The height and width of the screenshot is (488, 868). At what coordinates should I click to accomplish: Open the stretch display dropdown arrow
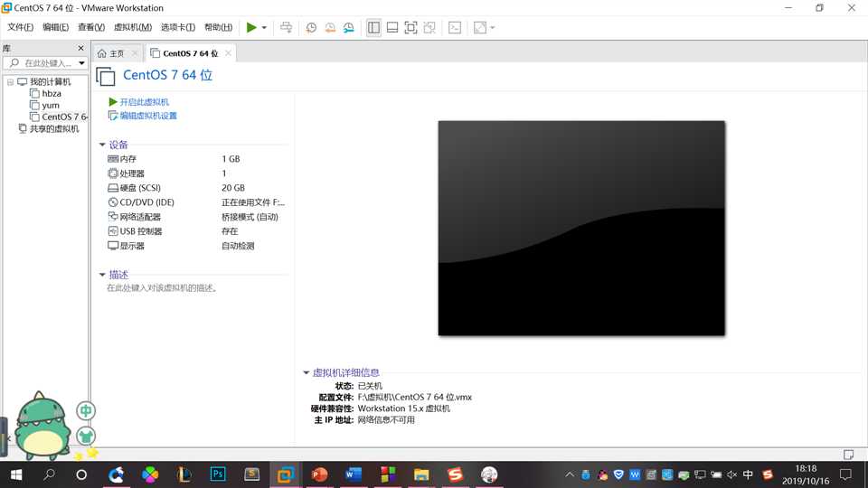tap(493, 28)
